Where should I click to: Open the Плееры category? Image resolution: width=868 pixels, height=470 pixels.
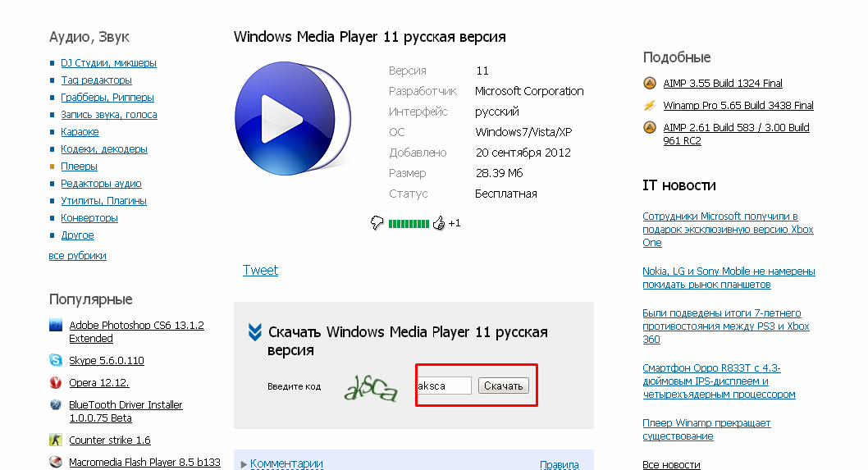click(79, 167)
